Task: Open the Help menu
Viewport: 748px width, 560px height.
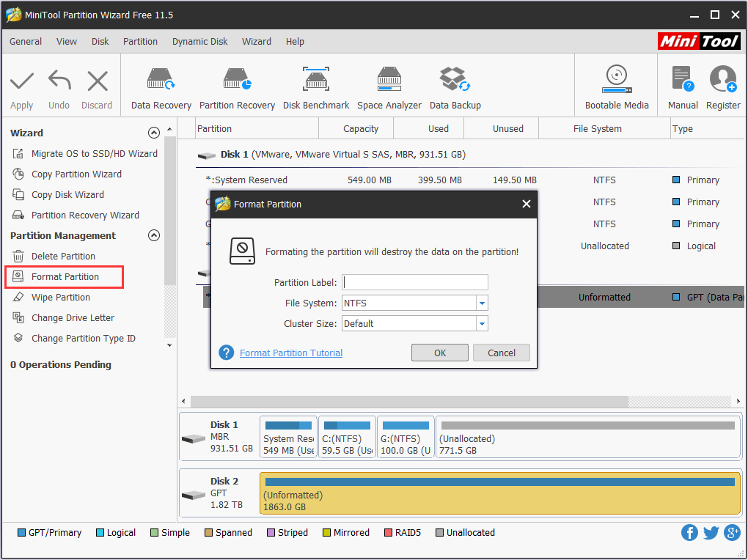Action: point(295,42)
